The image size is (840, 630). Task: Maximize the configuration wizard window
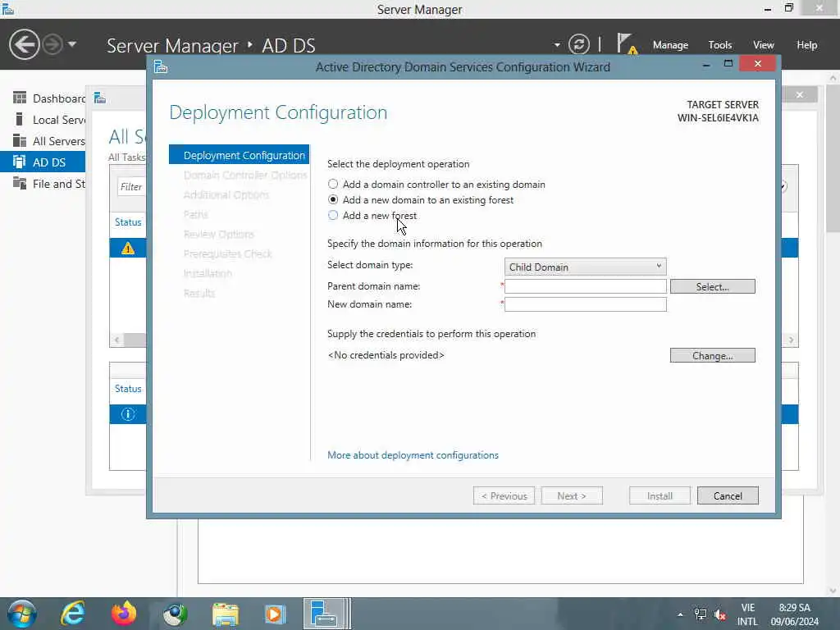[x=728, y=64]
